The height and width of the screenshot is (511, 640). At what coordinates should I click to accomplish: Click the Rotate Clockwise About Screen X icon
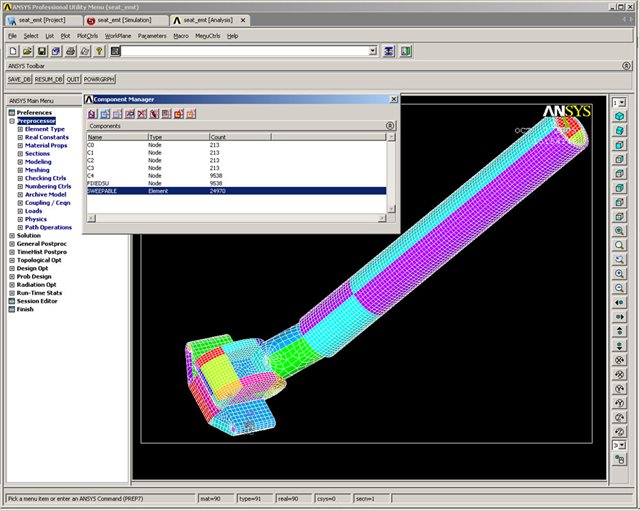[620, 360]
